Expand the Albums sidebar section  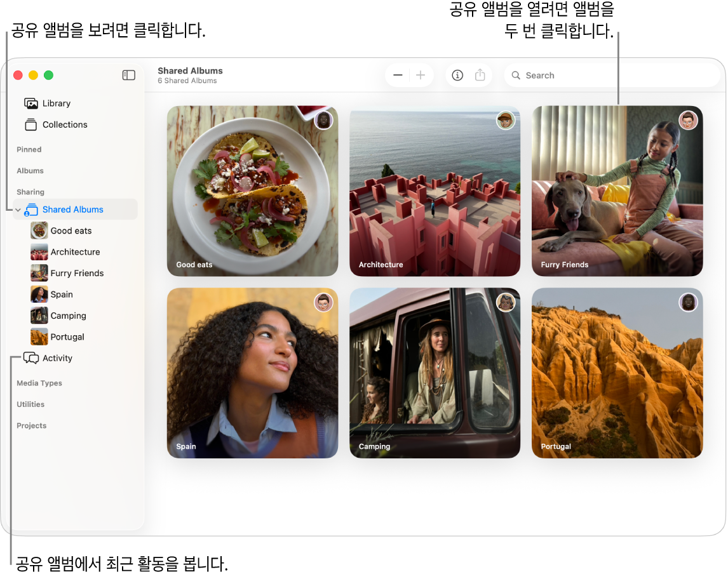click(x=30, y=171)
